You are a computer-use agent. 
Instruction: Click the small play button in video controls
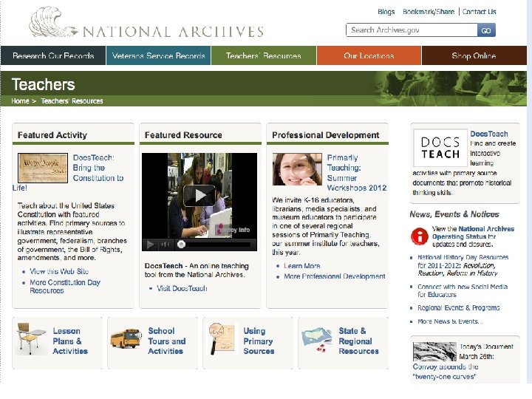[x=150, y=245]
